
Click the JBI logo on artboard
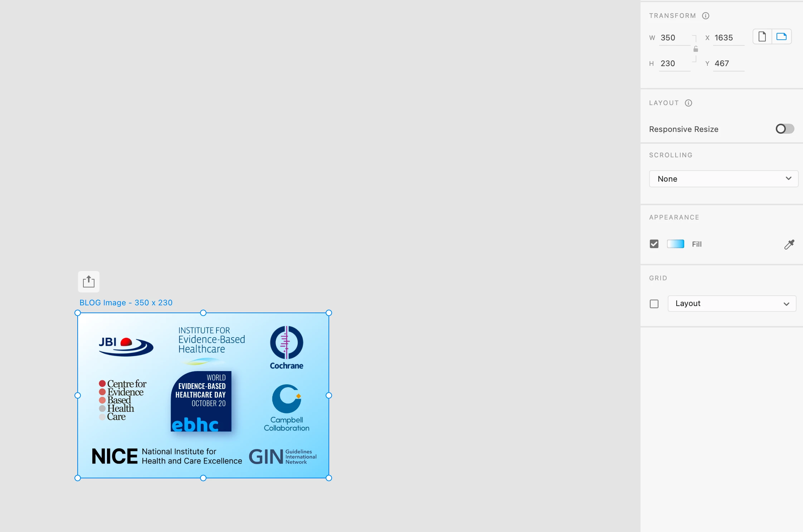point(126,346)
